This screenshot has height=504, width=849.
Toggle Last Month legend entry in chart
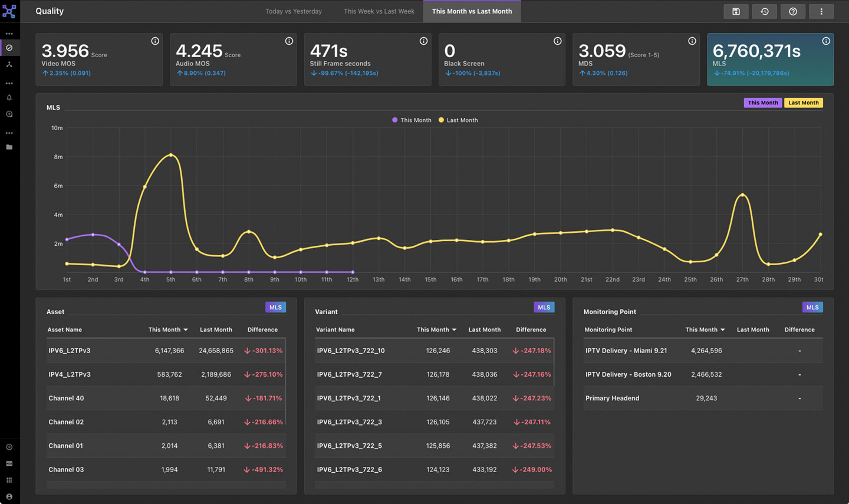pos(458,120)
